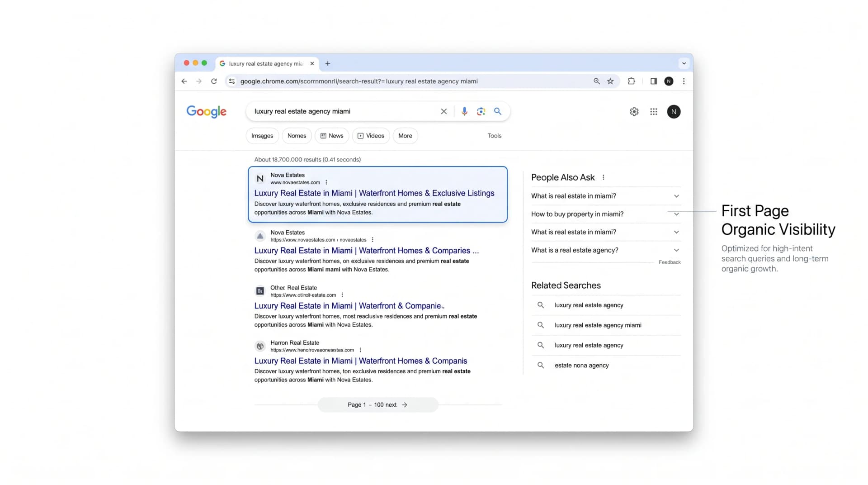Open Harron Real Estate result title link

click(360, 361)
